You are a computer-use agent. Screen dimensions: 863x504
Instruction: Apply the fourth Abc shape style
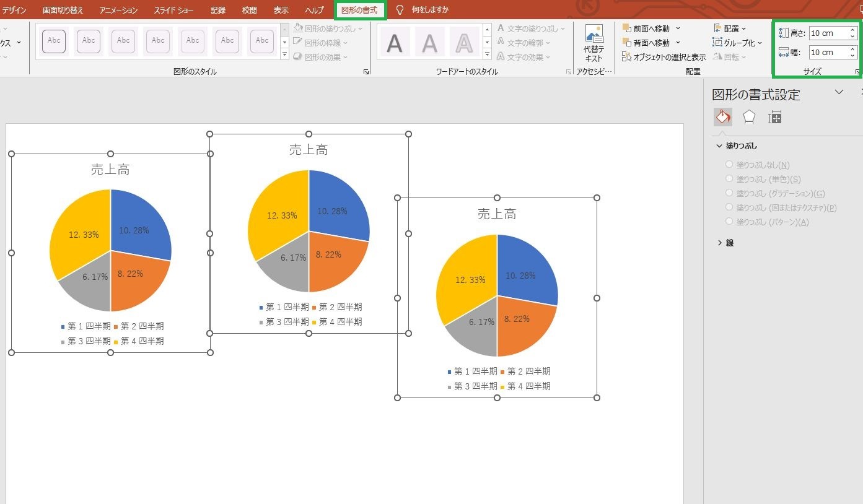click(x=159, y=41)
